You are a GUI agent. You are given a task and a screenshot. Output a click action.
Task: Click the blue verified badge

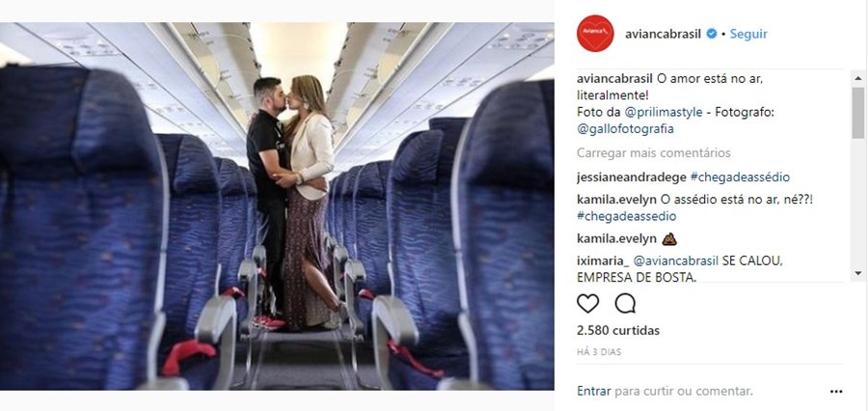tap(712, 34)
